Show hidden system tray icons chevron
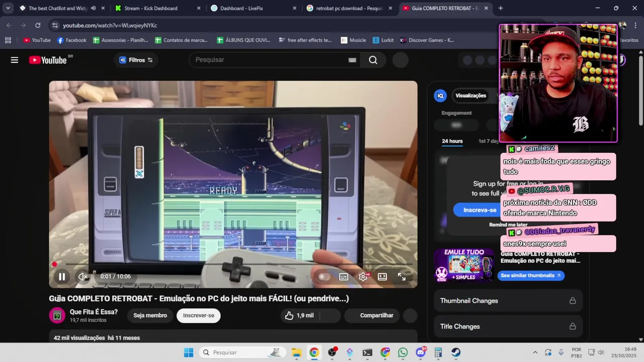Screen dimensions: 644x362 click(535, 352)
